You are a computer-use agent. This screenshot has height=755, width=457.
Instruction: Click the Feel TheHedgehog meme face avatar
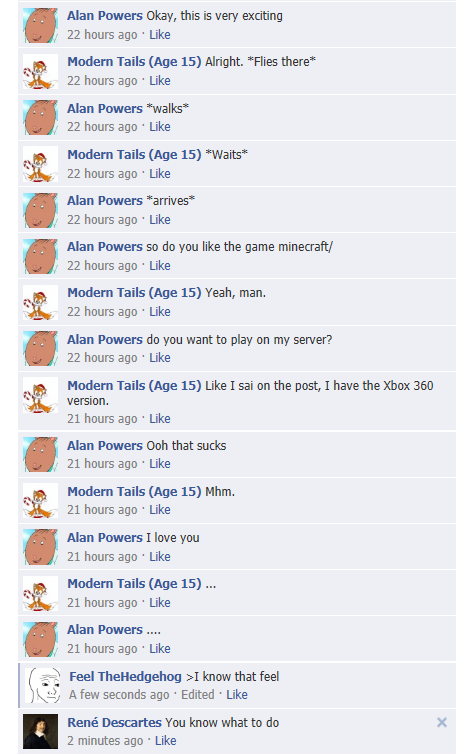click(43, 685)
